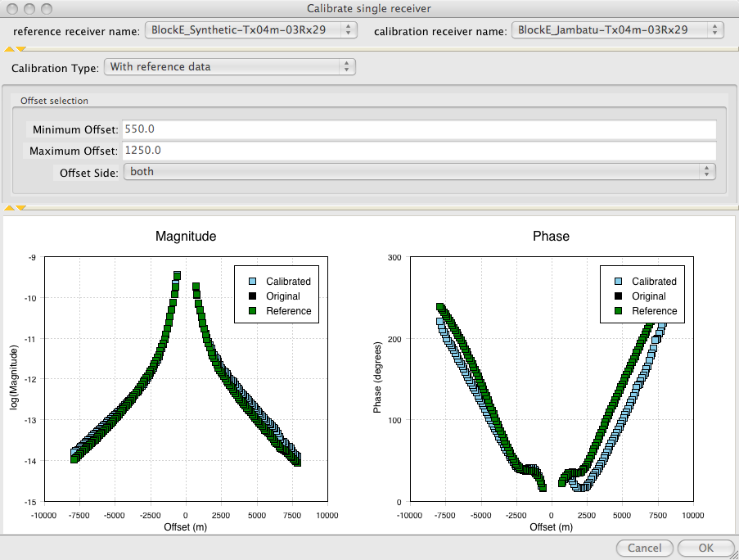
Task: Click the "Offset selection" group title
Action: [54, 101]
